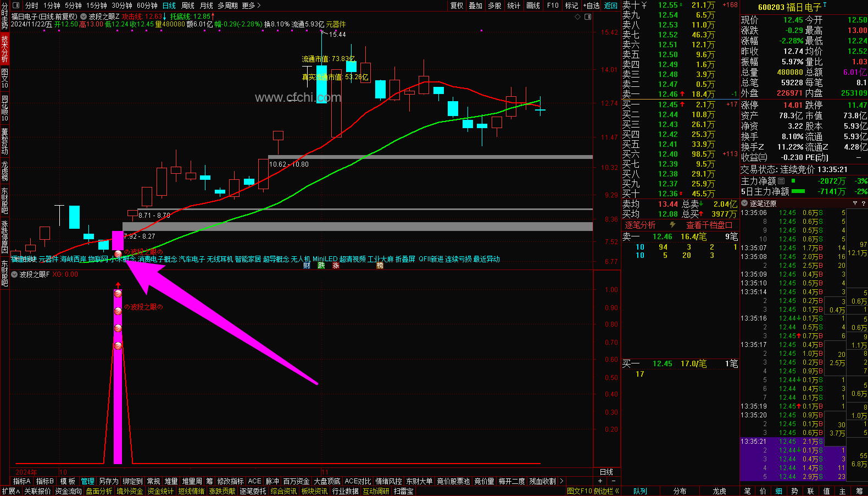The width and height of the screenshot is (868, 496).
Task: Switch to the 分布 tab
Action: 680,491
